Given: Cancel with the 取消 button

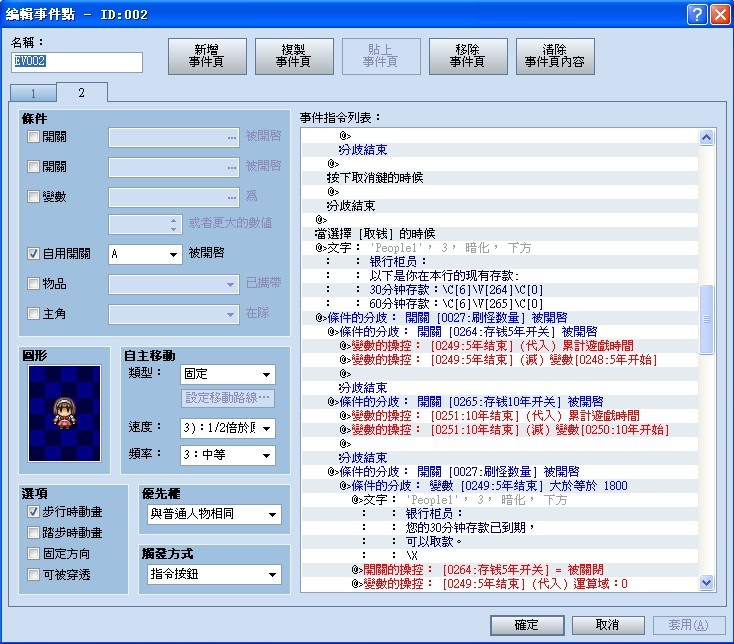Looking at the screenshot, I should [x=608, y=625].
